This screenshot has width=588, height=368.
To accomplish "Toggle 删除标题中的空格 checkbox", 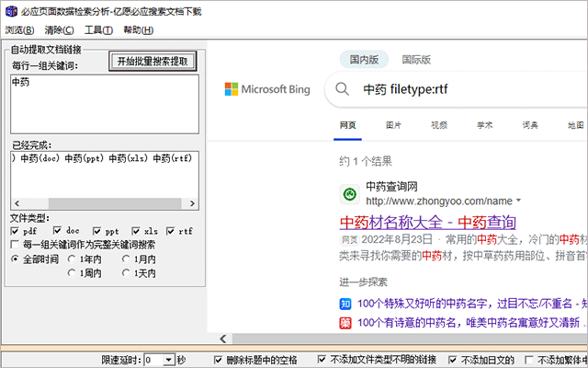I will [218, 360].
